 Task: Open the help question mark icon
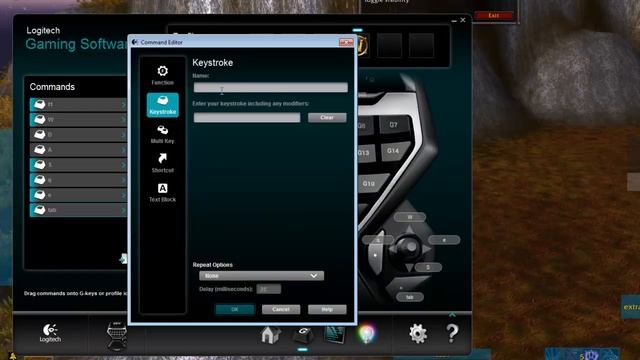click(452, 333)
